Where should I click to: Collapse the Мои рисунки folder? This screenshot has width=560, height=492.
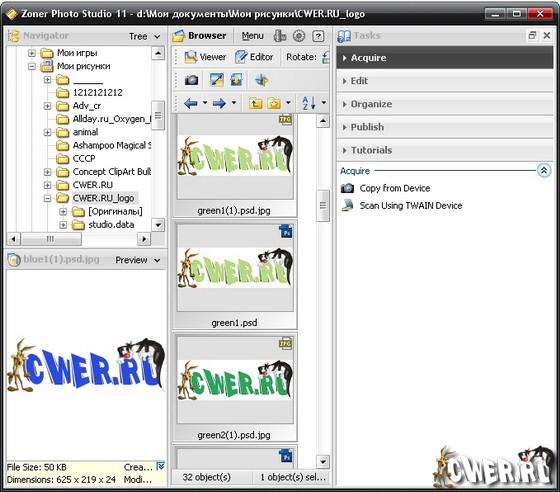[32, 66]
